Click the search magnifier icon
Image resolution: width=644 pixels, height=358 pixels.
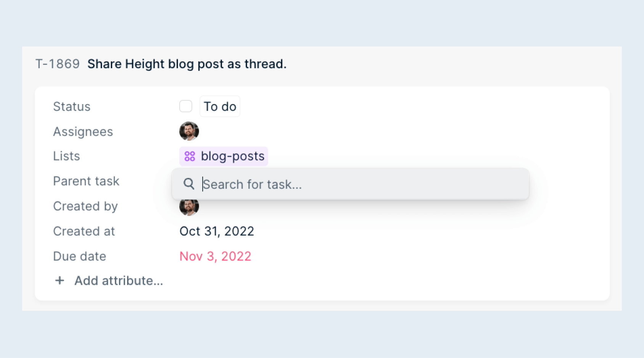click(x=189, y=184)
